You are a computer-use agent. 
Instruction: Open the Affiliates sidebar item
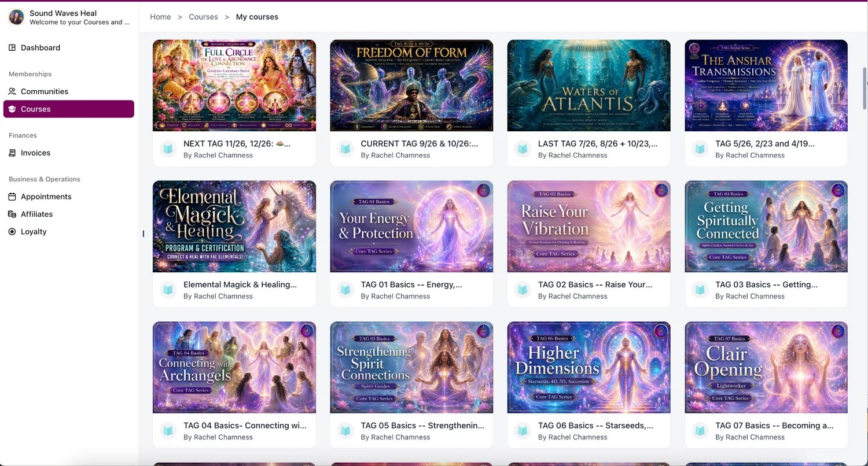(x=69, y=214)
